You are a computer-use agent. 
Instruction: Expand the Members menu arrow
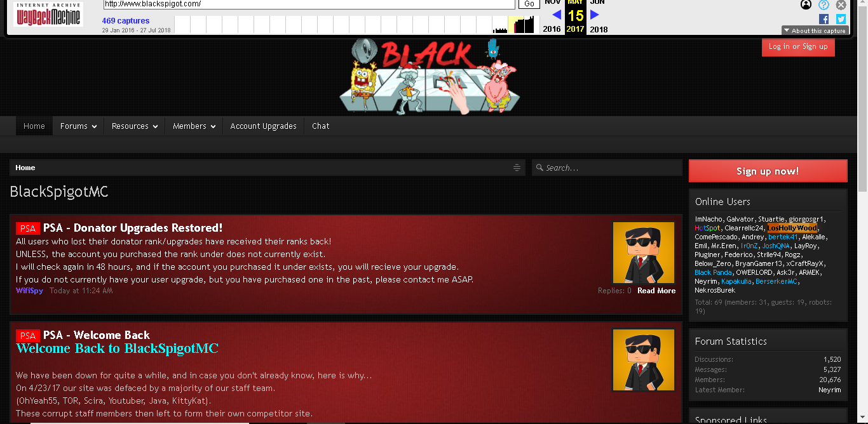tap(213, 126)
